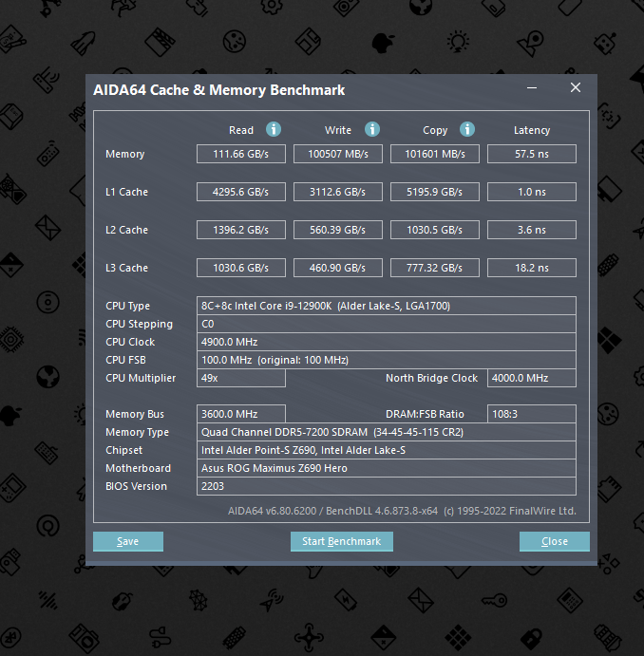
Task: Select L1 Cache Write 3112.6 GB/s
Action: click(x=338, y=192)
